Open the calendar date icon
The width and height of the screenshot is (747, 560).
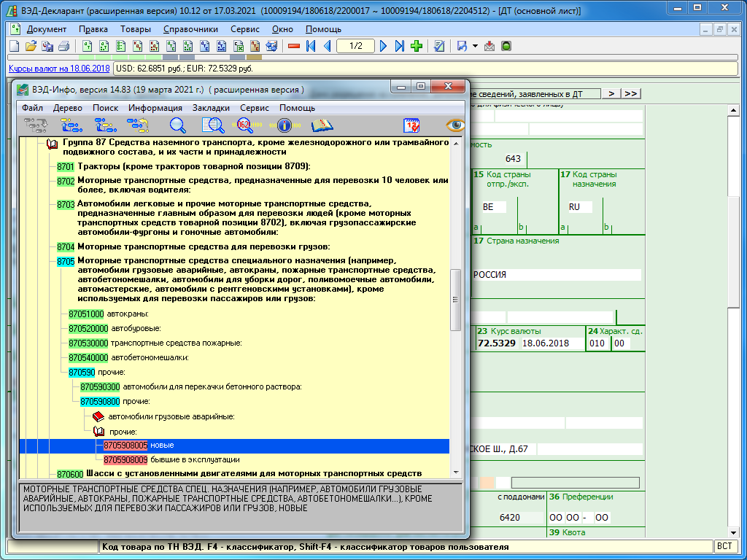point(411,125)
